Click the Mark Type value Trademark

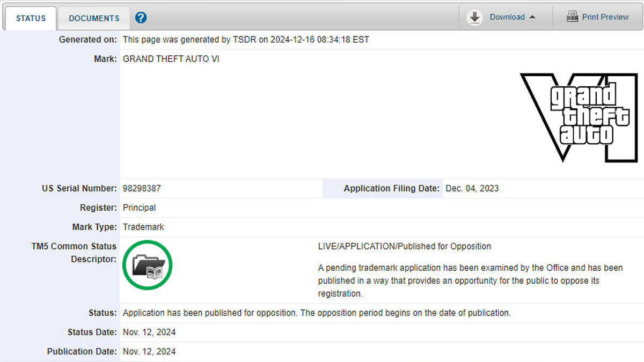143,227
